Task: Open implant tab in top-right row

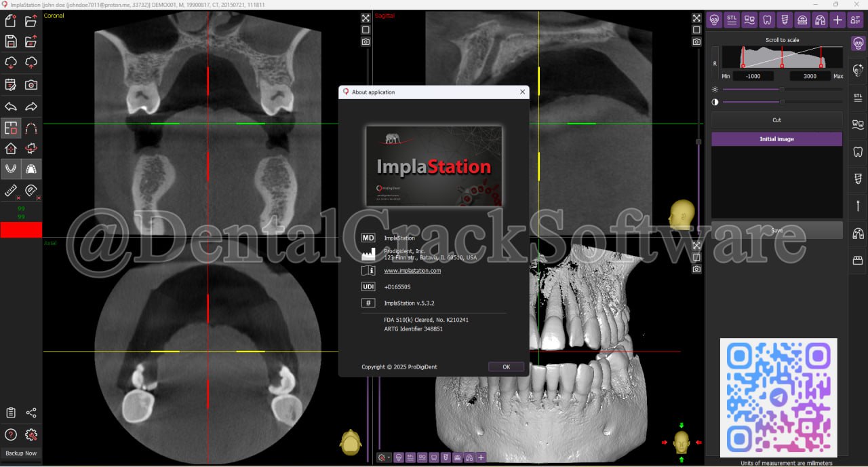Action: click(x=785, y=20)
